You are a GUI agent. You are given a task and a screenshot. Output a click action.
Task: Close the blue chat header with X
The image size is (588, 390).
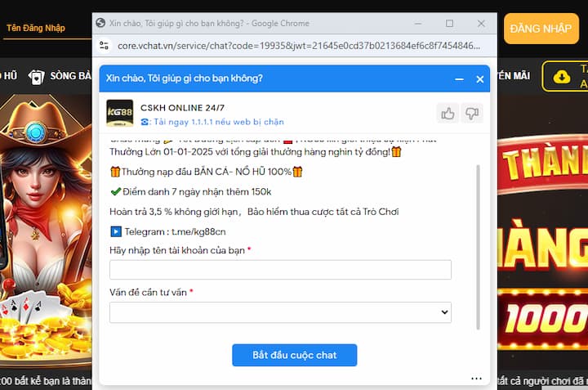pyautogui.click(x=480, y=79)
